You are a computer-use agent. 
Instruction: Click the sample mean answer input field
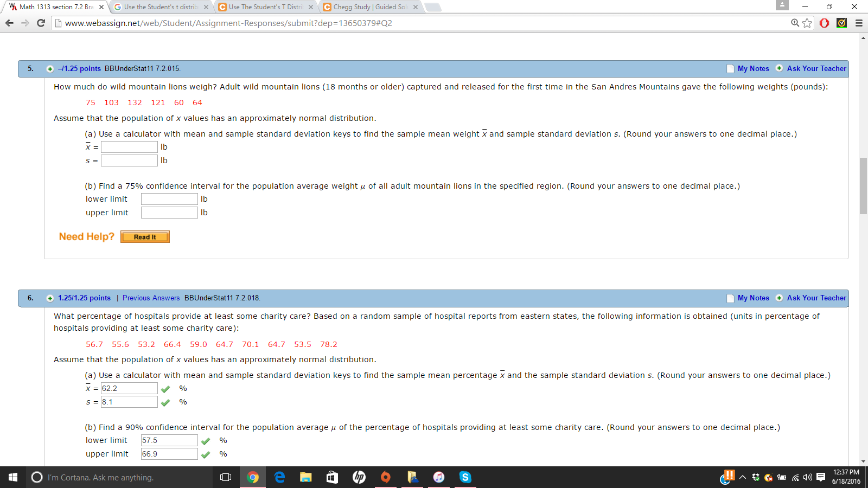[129, 146]
